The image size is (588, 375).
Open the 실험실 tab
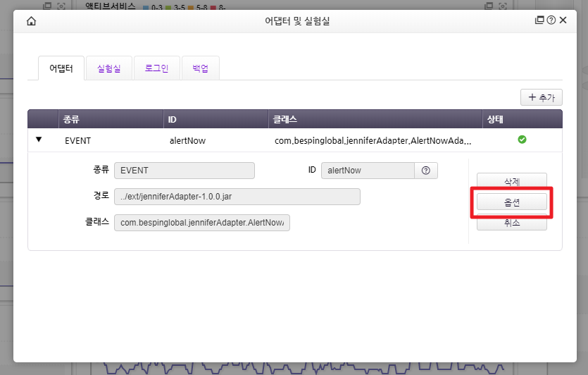point(108,68)
